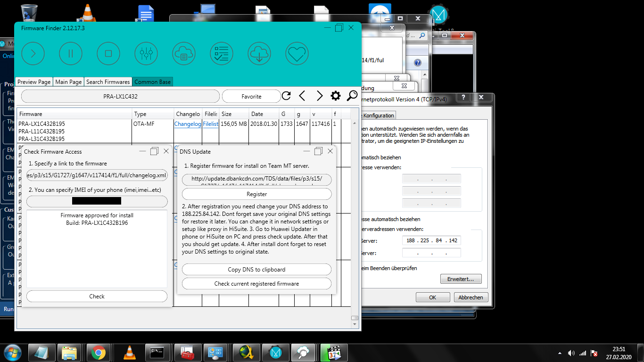The image size is (644, 362).
Task: Click Copy DNS to clipboard
Action: [257, 270]
